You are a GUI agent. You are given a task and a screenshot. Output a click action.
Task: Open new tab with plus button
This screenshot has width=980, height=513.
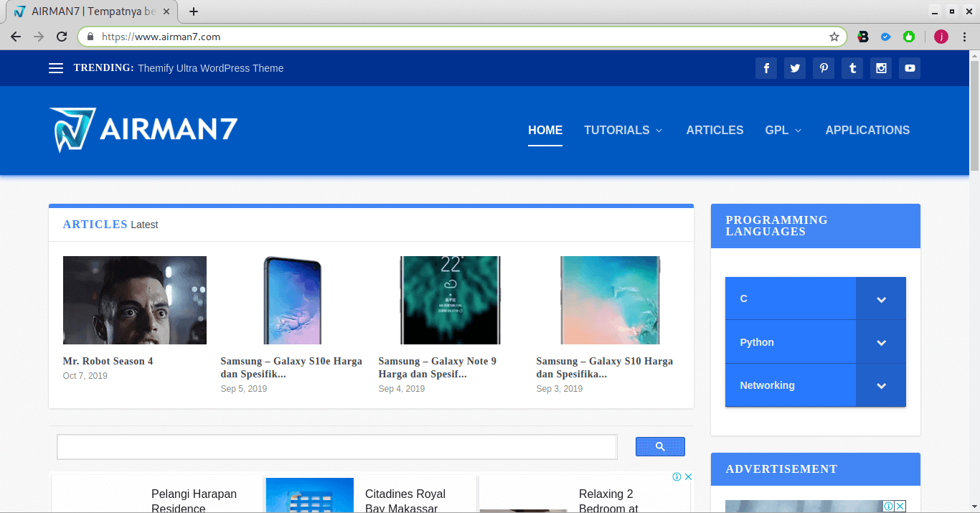[x=194, y=11]
